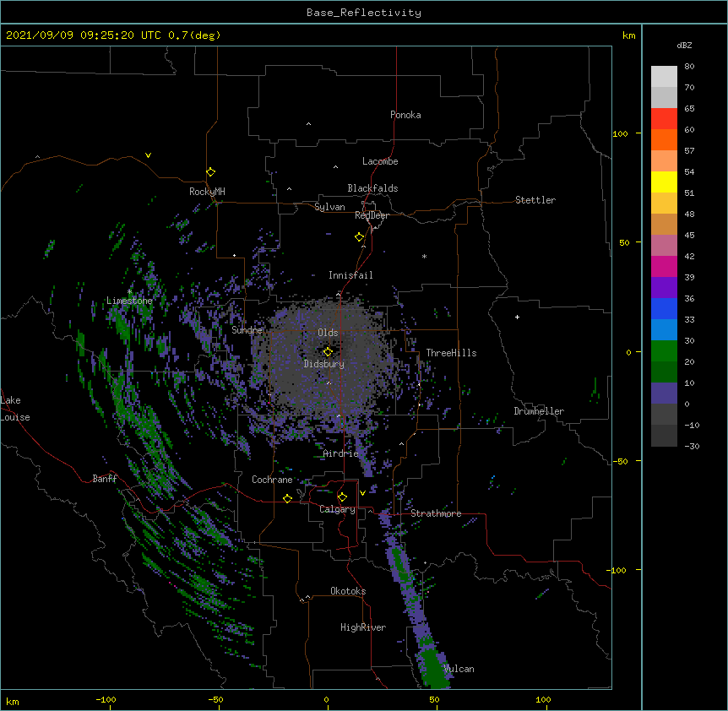This screenshot has height=711, width=728.
Task: Click the dBZ legend heading
Action: point(684,45)
